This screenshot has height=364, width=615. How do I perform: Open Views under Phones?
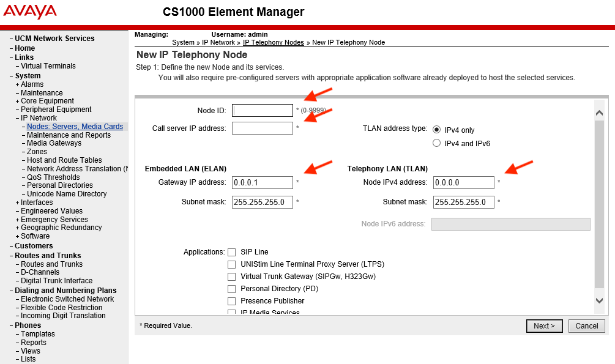(x=30, y=351)
